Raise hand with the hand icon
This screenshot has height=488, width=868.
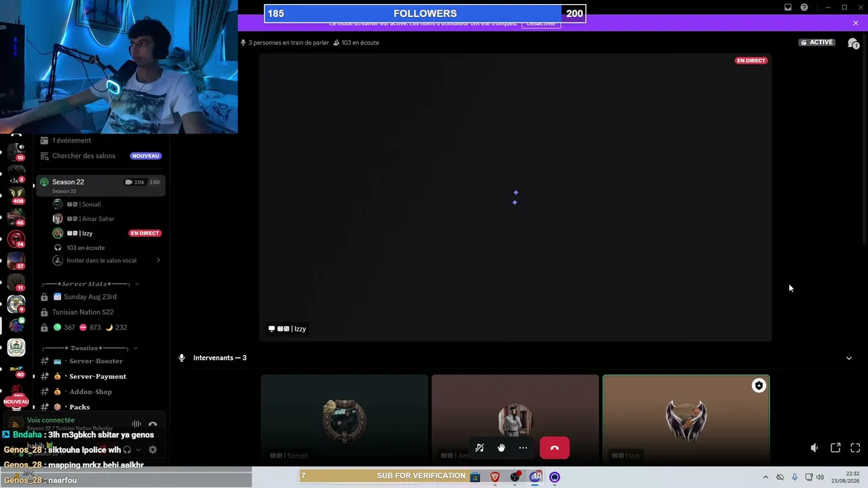pos(501,448)
